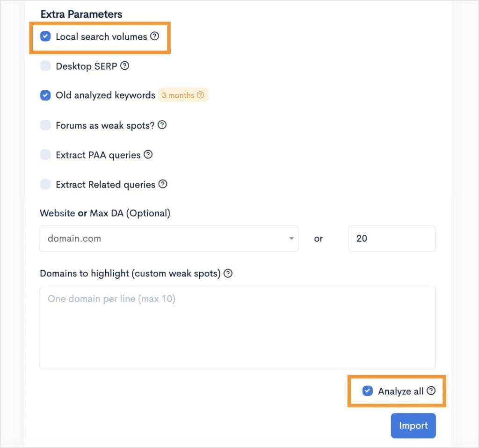Click the 3 months badge

click(x=179, y=95)
